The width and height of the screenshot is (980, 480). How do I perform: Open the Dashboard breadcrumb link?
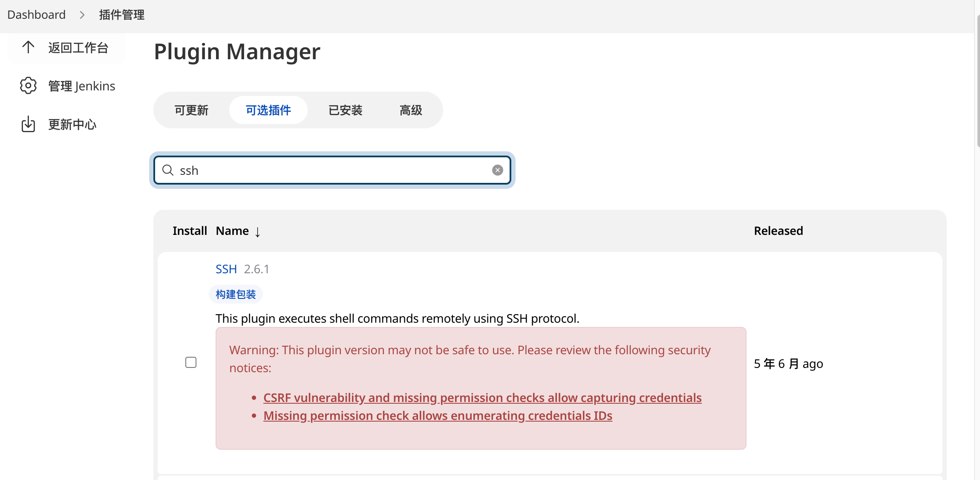click(x=37, y=15)
